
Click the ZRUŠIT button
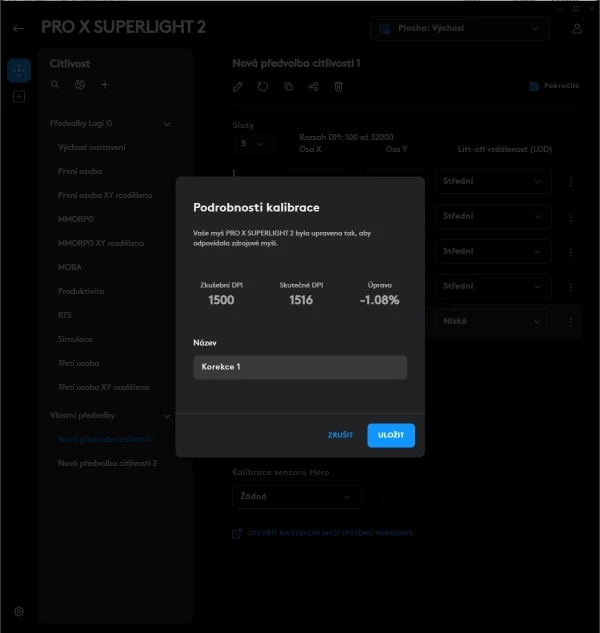pyautogui.click(x=340, y=435)
